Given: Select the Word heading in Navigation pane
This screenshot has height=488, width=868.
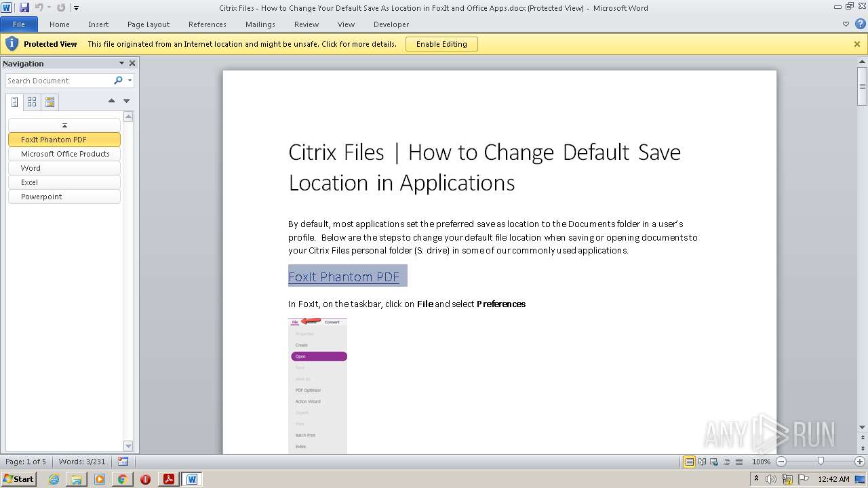Looking at the screenshot, I should [x=64, y=168].
